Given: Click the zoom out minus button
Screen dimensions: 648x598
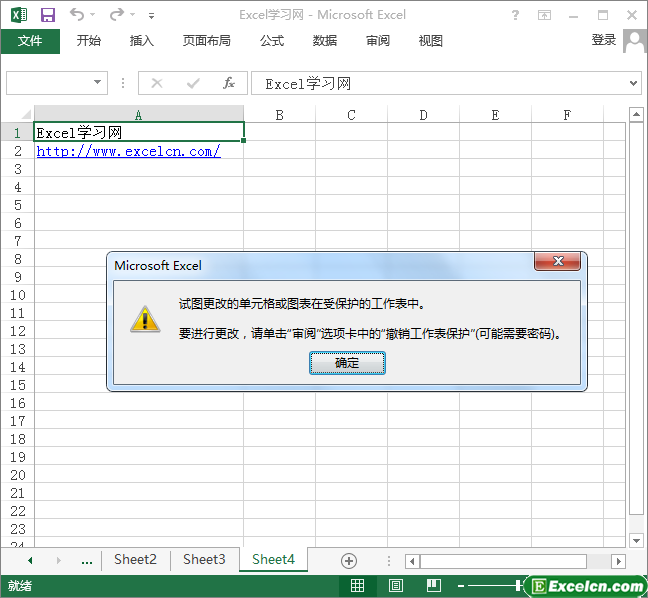Looking at the screenshot, I should (460, 585).
